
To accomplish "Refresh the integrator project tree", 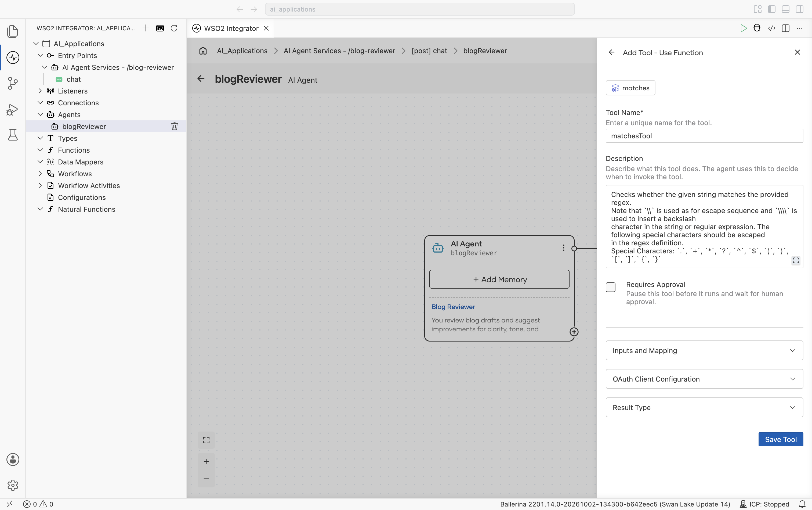I will 174,28.
